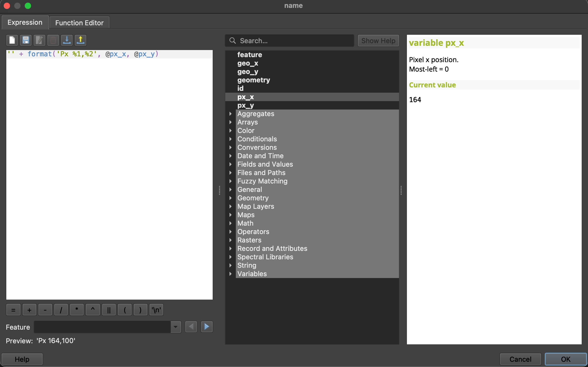This screenshot has height=367, width=588.
Task: Insert an opening parenthesis
Action: pyautogui.click(x=125, y=310)
